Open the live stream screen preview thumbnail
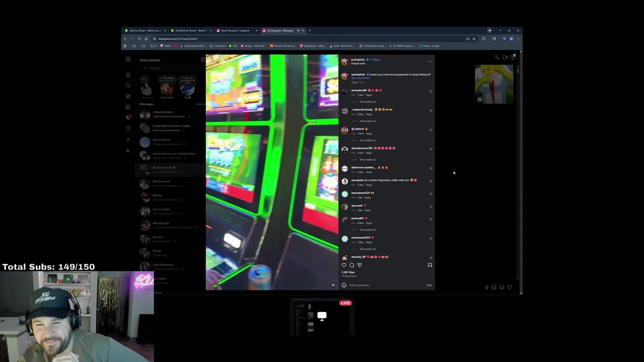The height and width of the screenshot is (362, 644). pyautogui.click(x=322, y=317)
